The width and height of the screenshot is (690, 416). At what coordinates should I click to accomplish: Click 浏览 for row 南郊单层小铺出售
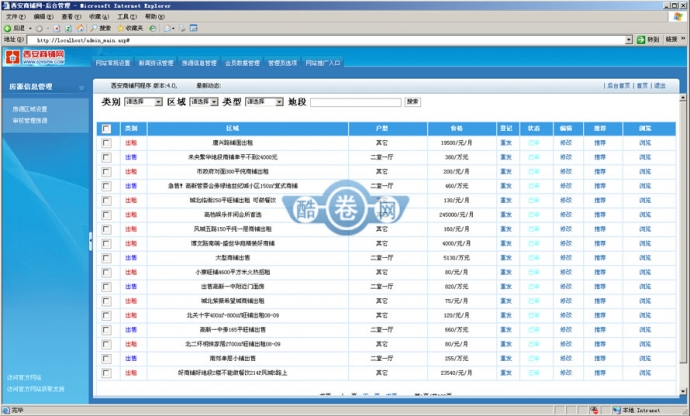click(x=645, y=359)
